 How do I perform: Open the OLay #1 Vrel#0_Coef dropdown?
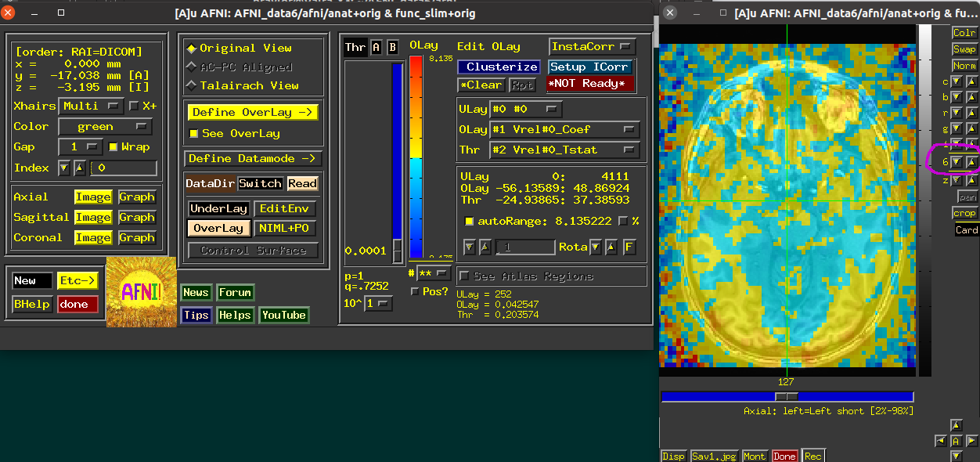[x=564, y=130]
